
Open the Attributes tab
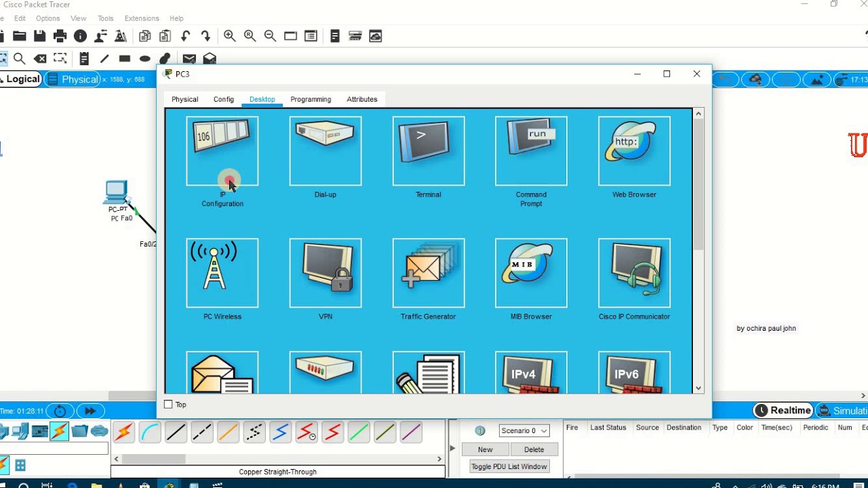coord(362,99)
